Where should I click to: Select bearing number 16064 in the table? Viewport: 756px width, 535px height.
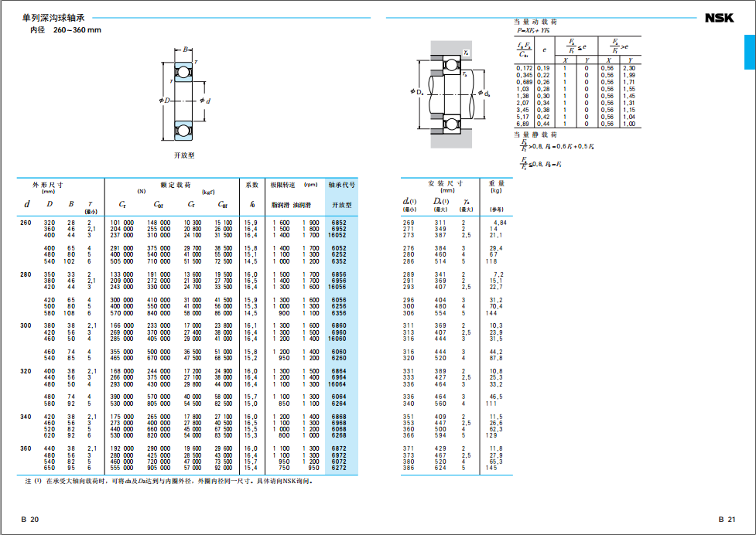point(338,384)
